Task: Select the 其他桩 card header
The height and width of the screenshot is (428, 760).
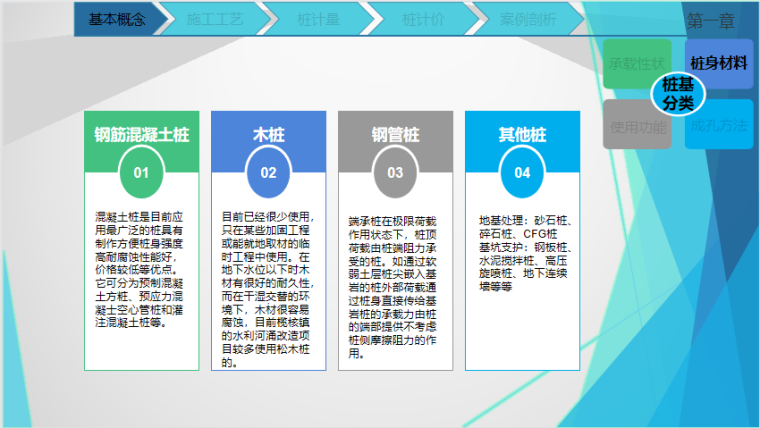Action: pyautogui.click(x=522, y=134)
